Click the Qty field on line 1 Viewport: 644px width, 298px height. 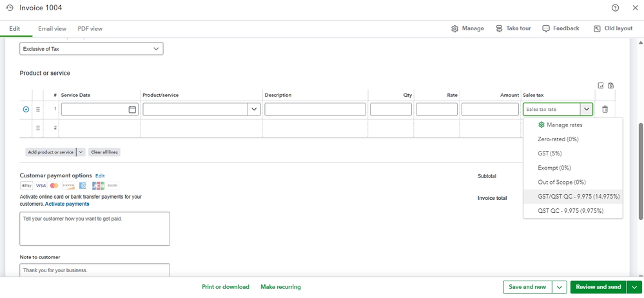pos(391,110)
